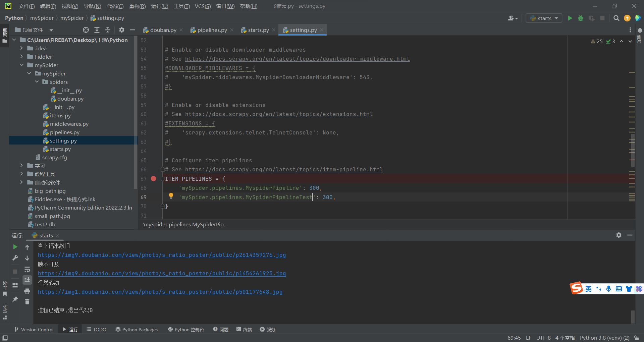Open the p501177648.jpg image link
The image size is (644, 342).
pos(160,292)
